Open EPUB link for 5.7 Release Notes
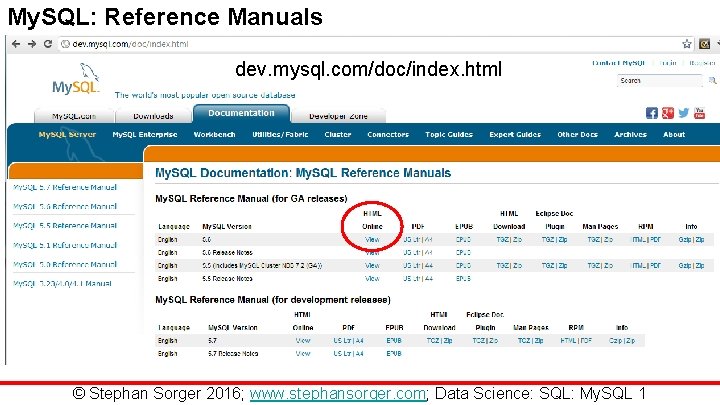This screenshot has height=405, width=720. point(394,354)
